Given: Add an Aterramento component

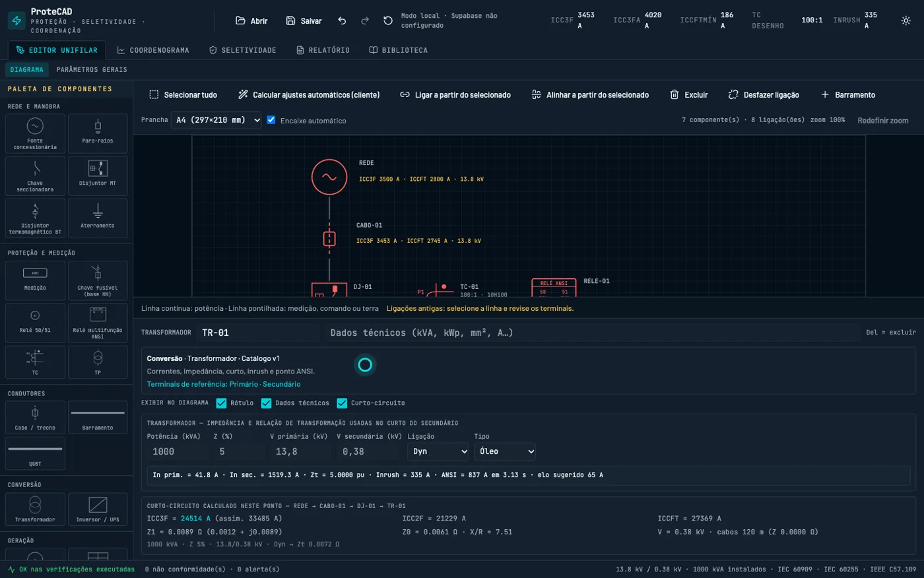Looking at the screenshot, I should point(98,218).
